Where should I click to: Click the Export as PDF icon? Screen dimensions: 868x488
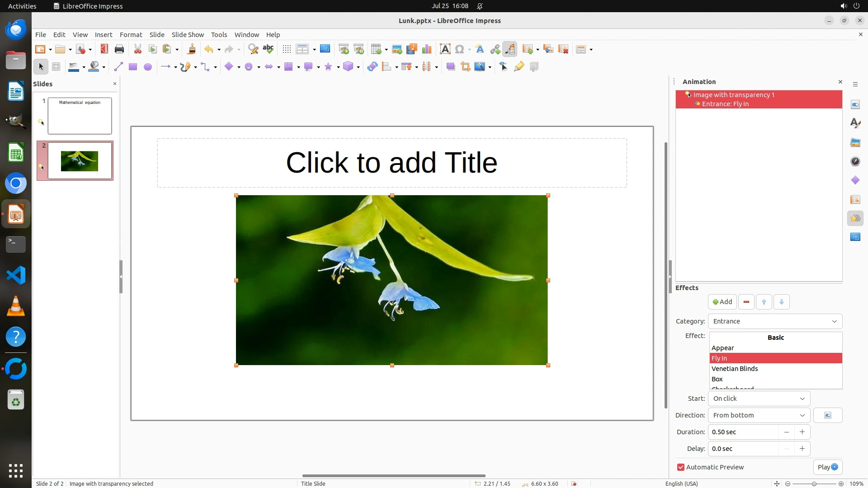click(104, 49)
